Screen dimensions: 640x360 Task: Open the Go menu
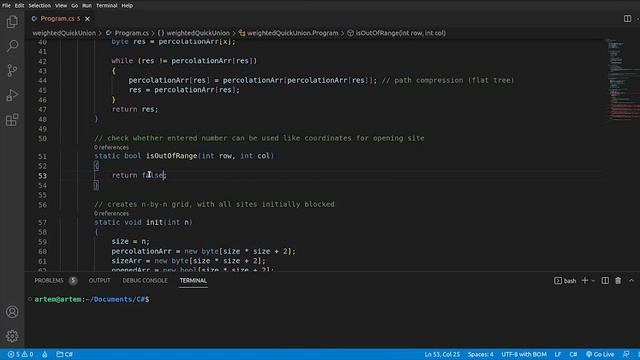click(x=74, y=6)
